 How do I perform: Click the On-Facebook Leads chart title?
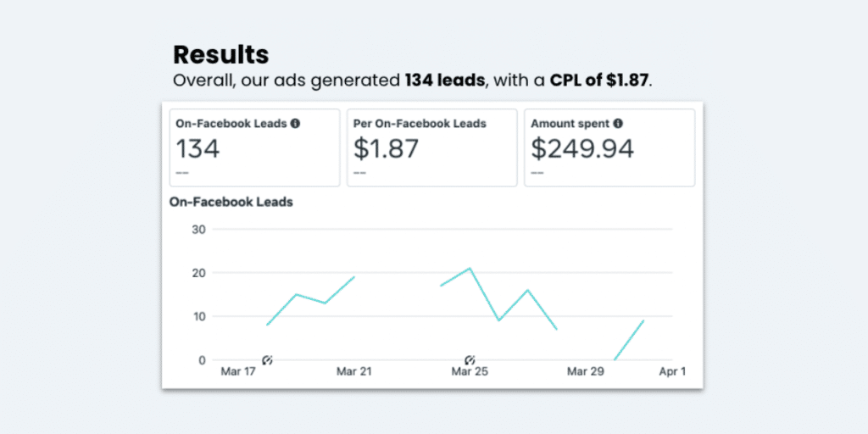pos(231,202)
